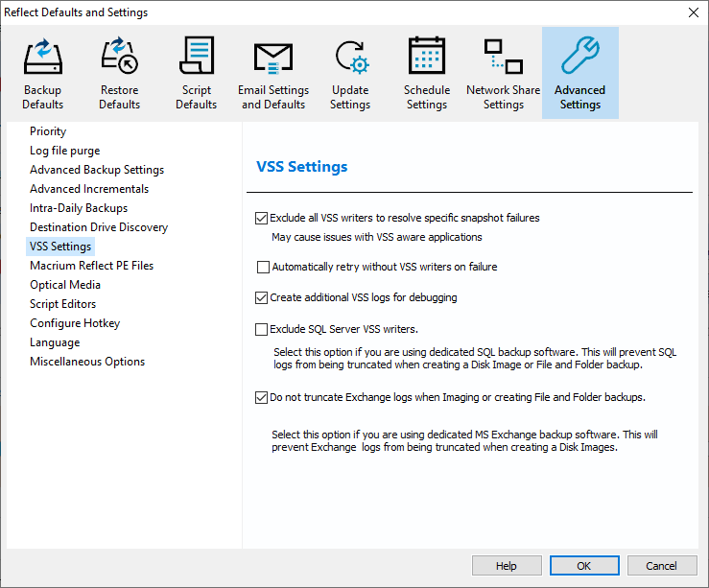Click the Help button

pyautogui.click(x=506, y=566)
